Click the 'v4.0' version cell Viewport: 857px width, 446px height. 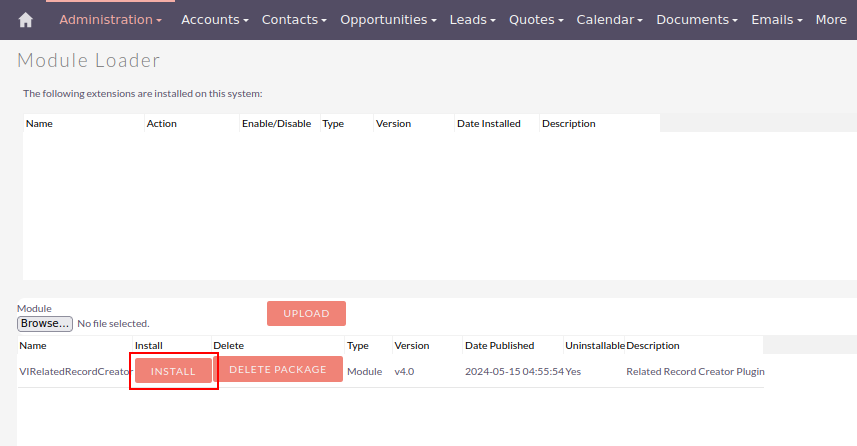click(x=404, y=372)
